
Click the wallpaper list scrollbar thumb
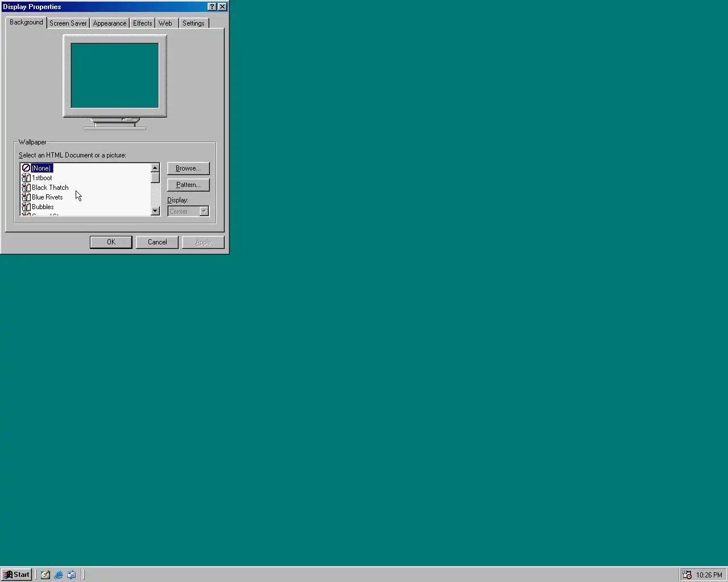pyautogui.click(x=155, y=177)
